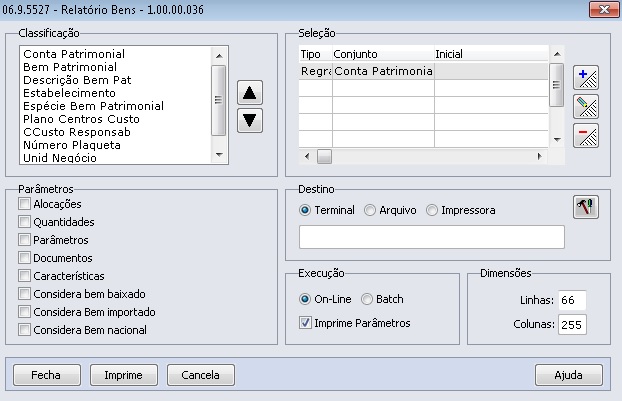Click the Conjunto column header
The width and height of the screenshot is (622, 401).
click(383, 54)
